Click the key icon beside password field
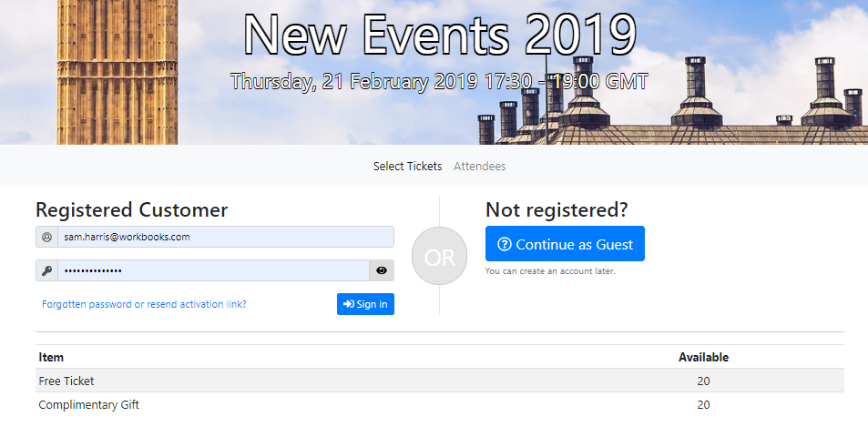This screenshot has width=868, height=427. click(x=47, y=270)
